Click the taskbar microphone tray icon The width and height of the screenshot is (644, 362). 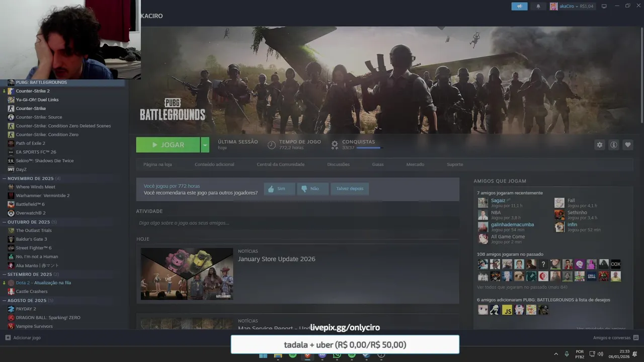click(567, 354)
